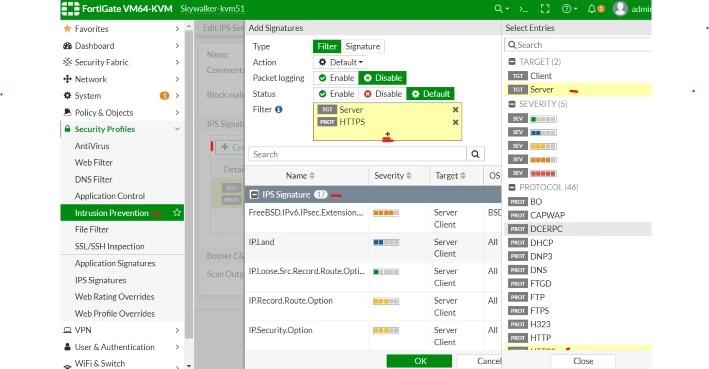
Task: Set Type to Filter
Action: coord(327,46)
